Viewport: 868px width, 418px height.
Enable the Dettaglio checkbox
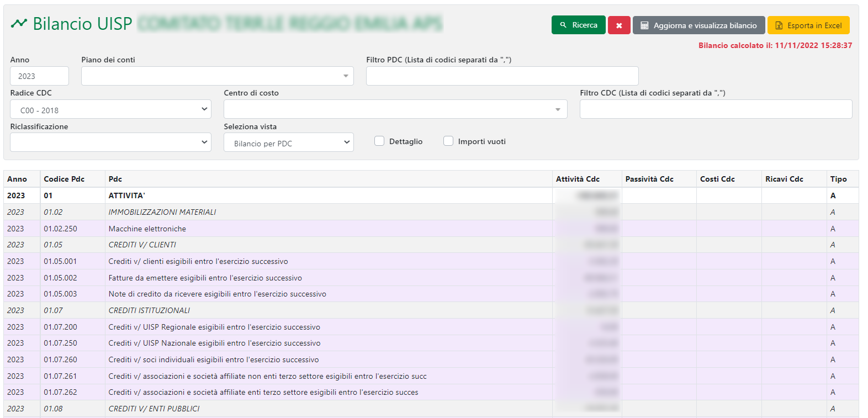point(379,141)
